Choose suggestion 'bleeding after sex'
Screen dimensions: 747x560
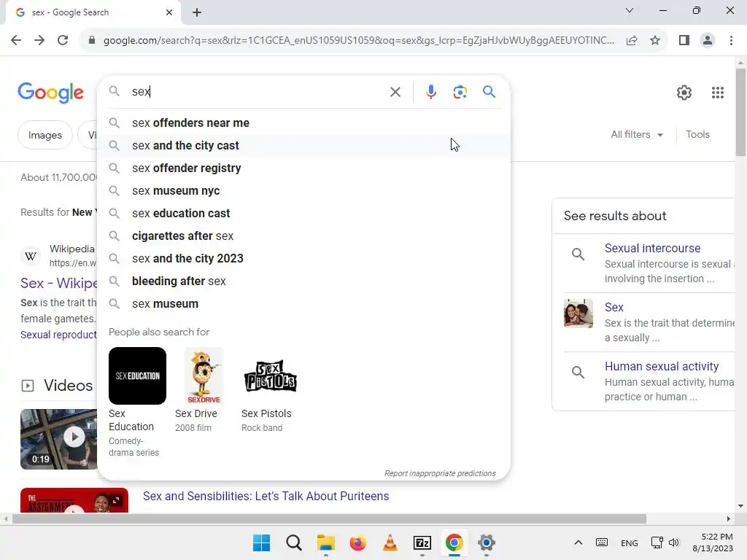coord(303,281)
